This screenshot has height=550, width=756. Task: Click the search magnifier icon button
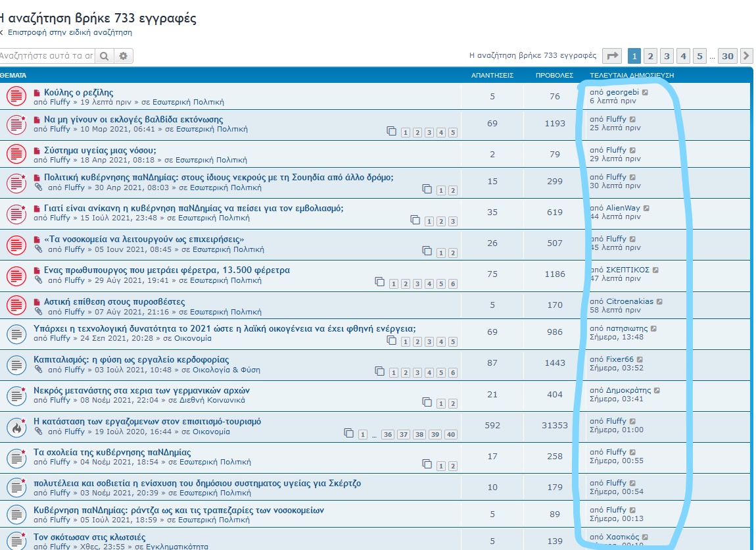[104, 56]
